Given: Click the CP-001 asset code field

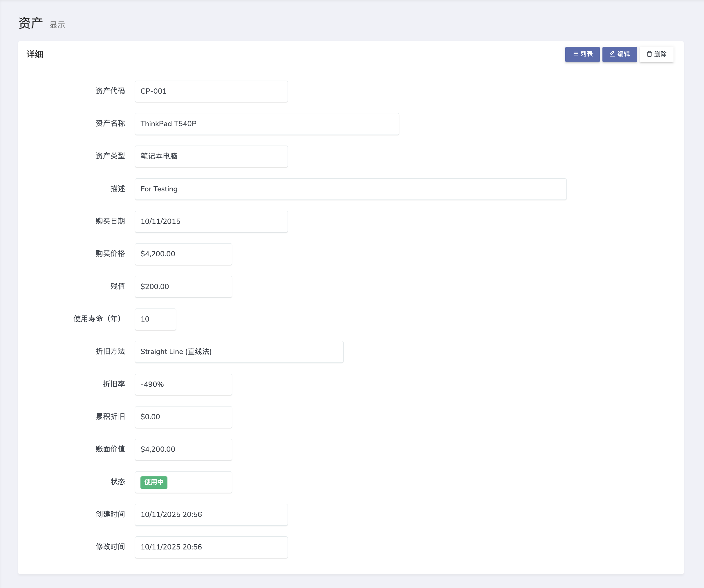Looking at the screenshot, I should pos(211,91).
